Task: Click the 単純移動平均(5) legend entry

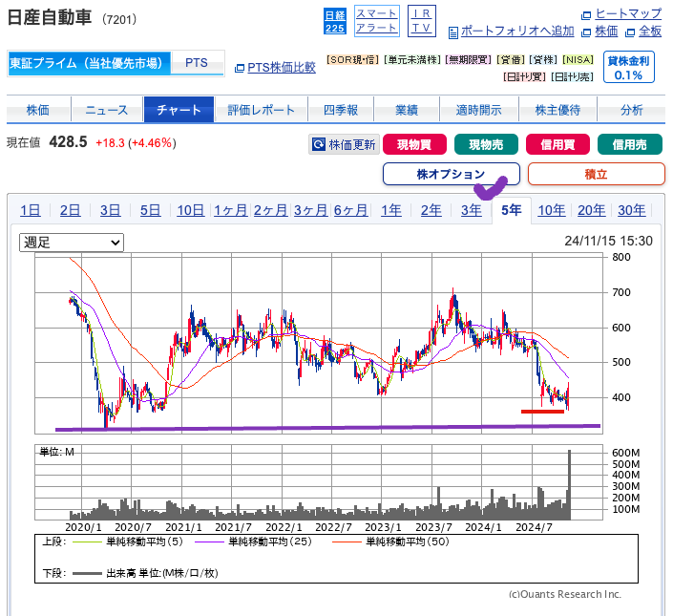Action: (x=128, y=542)
